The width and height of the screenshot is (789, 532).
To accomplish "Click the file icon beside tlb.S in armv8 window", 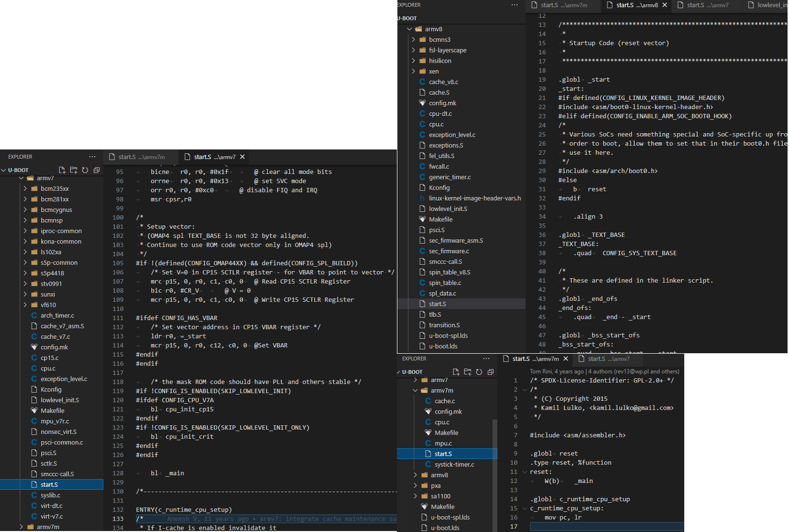I will tap(422, 314).
